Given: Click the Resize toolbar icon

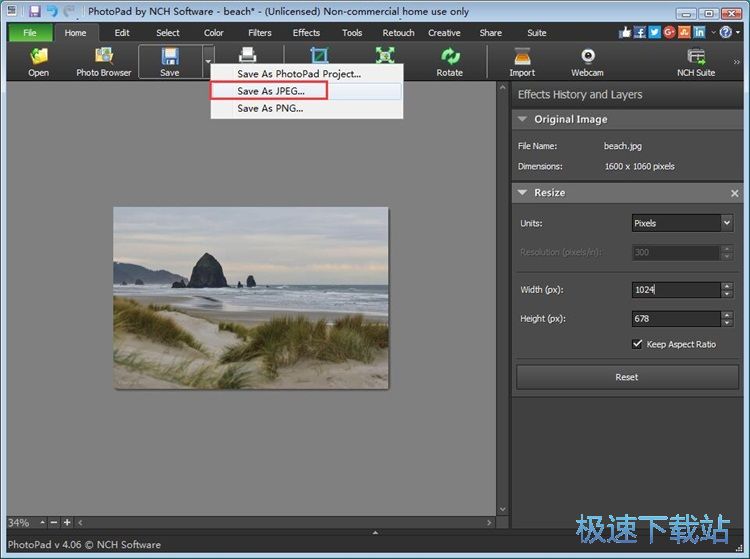Looking at the screenshot, I should pyautogui.click(x=385, y=55).
